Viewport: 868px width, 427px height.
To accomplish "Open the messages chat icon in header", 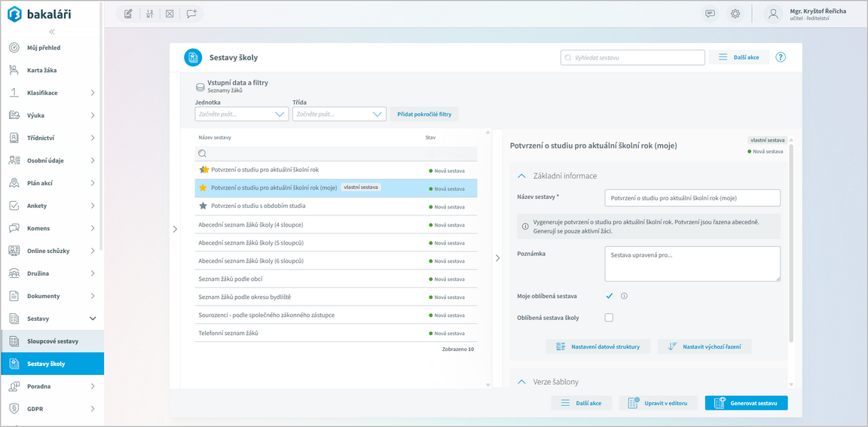I will [710, 14].
